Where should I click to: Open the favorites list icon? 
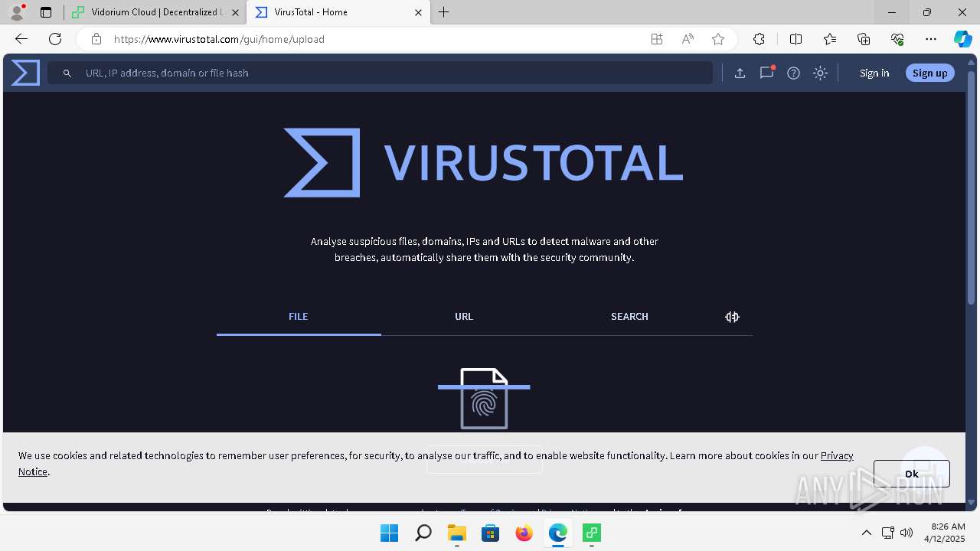(x=830, y=39)
